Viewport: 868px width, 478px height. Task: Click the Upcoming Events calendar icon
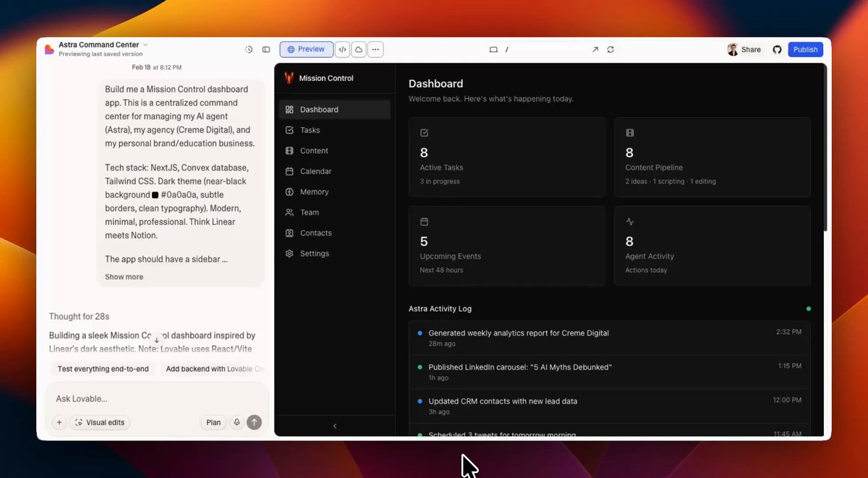(425, 221)
